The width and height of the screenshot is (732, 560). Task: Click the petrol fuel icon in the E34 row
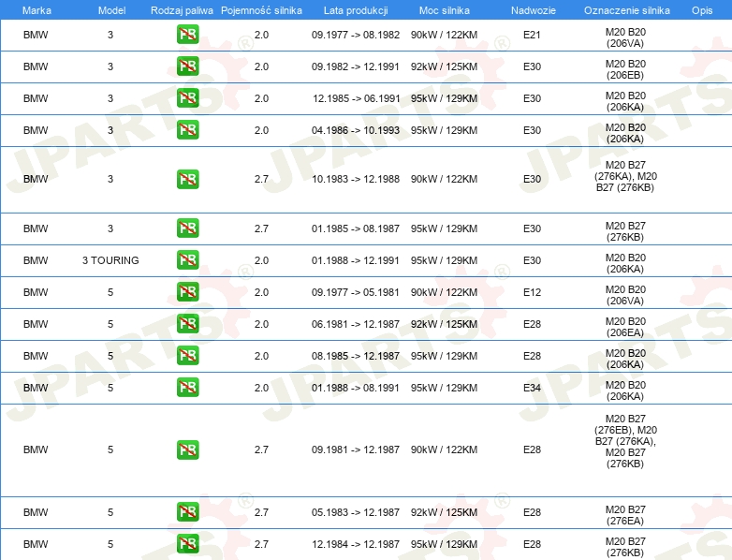coord(187,388)
